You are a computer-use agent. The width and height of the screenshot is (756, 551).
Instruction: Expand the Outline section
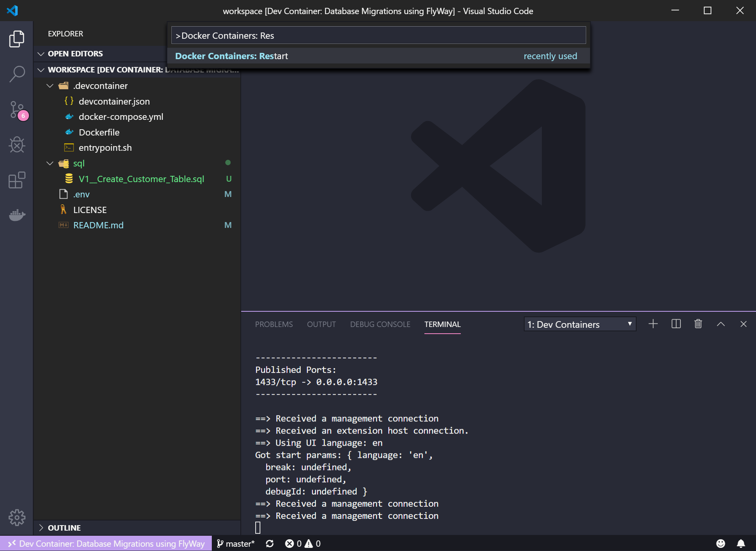64,528
